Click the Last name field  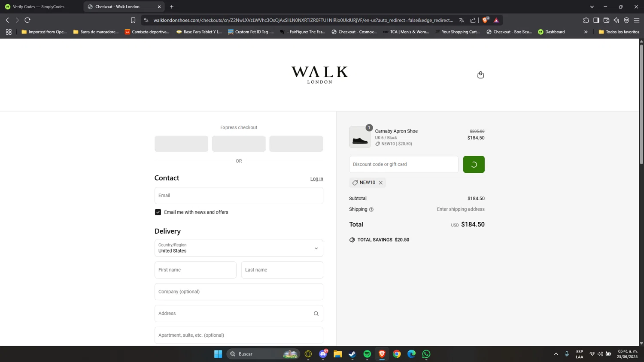tap(282, 270)
